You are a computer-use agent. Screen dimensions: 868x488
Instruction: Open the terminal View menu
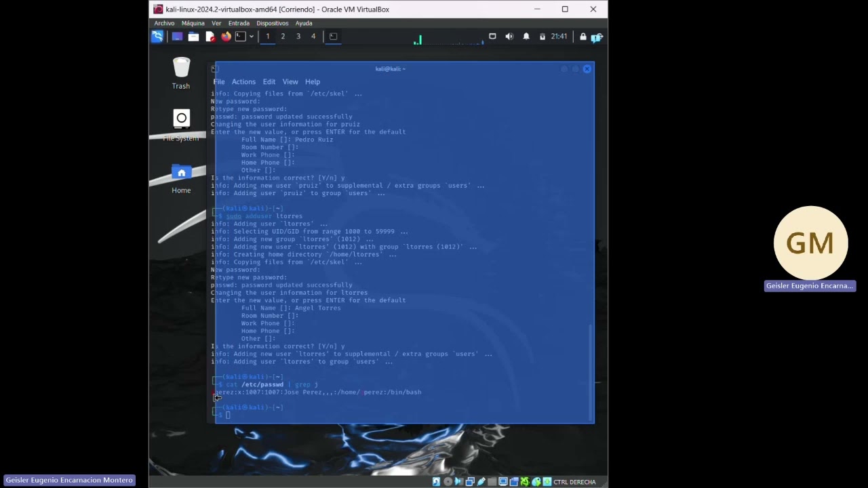290,82
